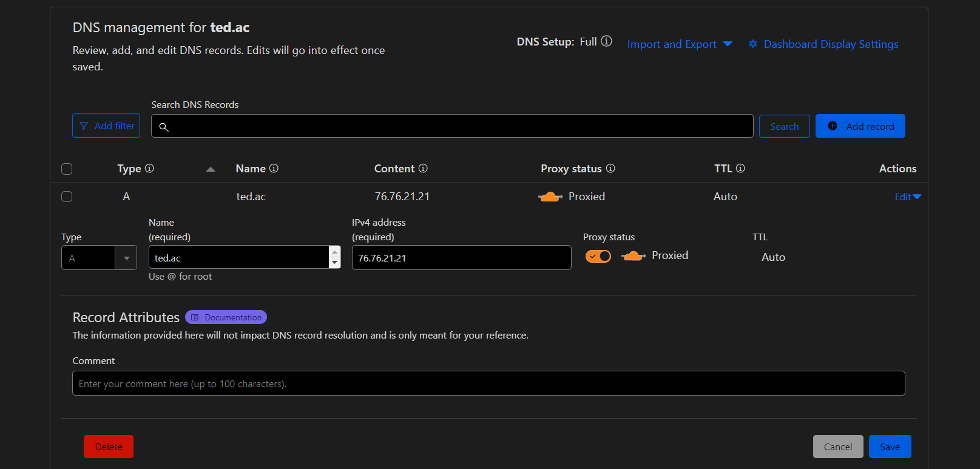The height and width of the screenshot is (469, 980).
Task: Collapse the Edit expander for ted.ac
Action: (908, 197)
